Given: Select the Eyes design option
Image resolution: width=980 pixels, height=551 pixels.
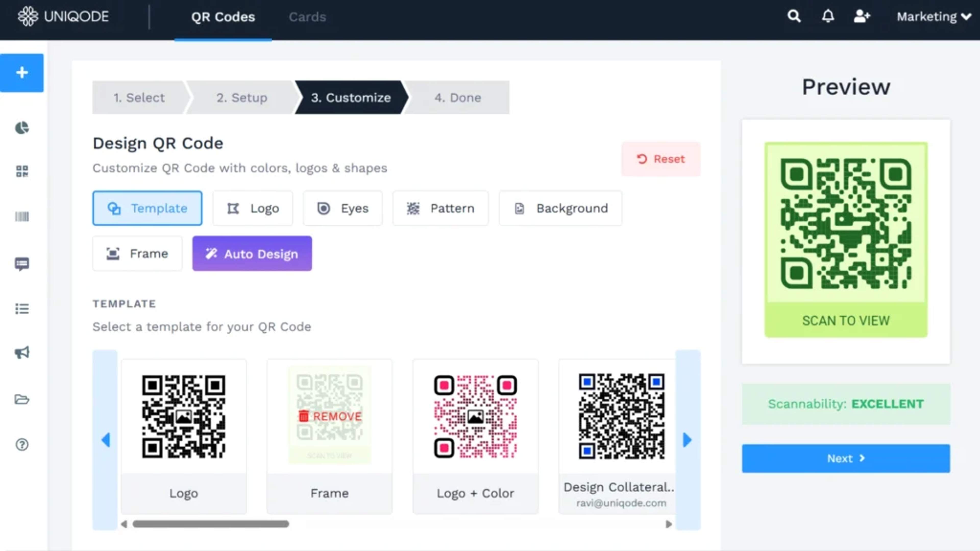Looking at the screenshot, I should tap(342, 208).
